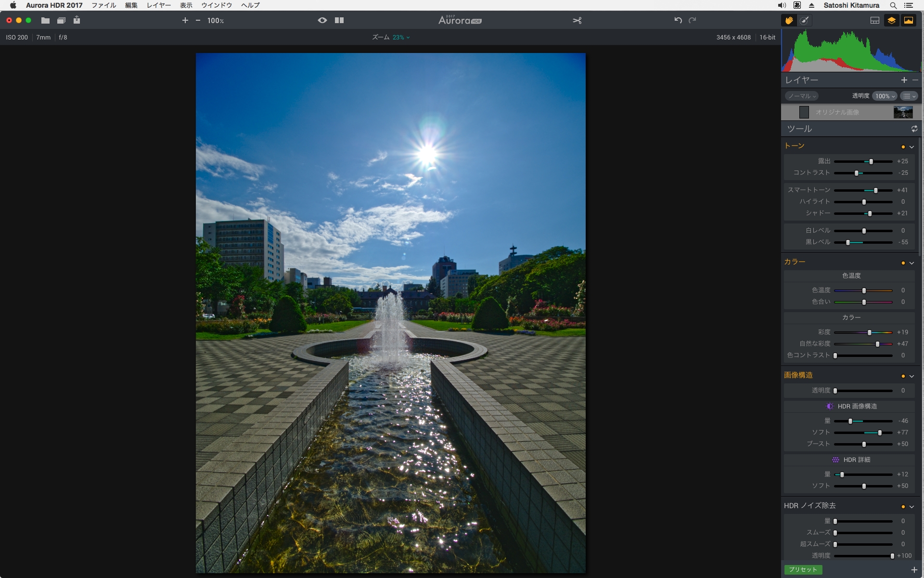Click the 彩度 saturation slider handle
924x578 pixels.
coord(869,332)
